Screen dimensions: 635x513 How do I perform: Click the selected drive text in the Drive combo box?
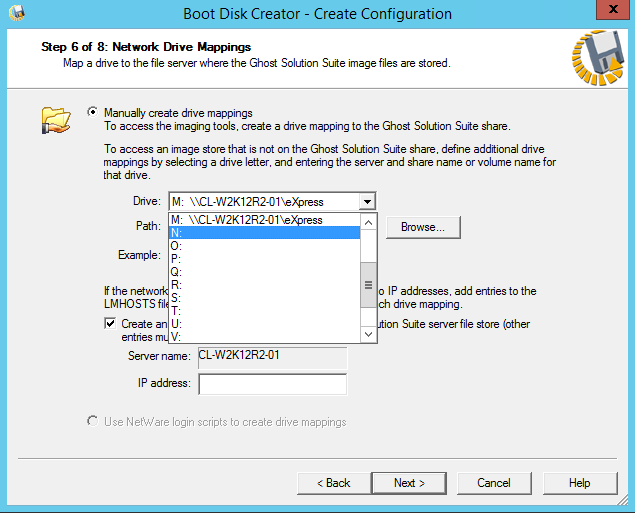pyautogui.click(x=247, y=202)
